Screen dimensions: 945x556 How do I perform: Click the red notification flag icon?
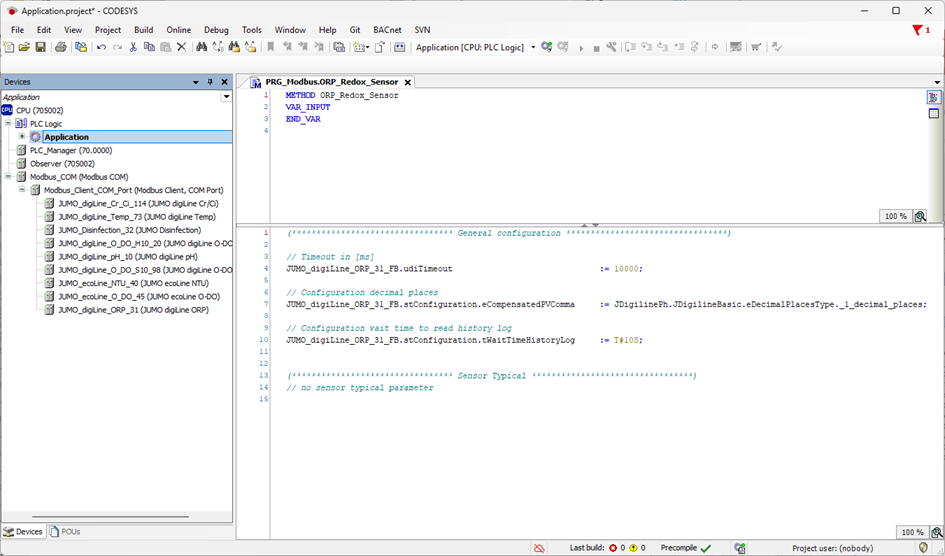click(x=917, y=30)
